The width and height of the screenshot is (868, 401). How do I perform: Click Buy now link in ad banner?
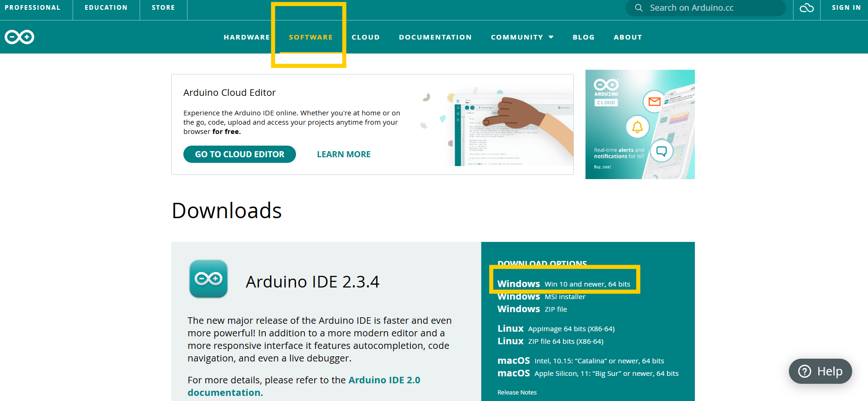[603, 167]
